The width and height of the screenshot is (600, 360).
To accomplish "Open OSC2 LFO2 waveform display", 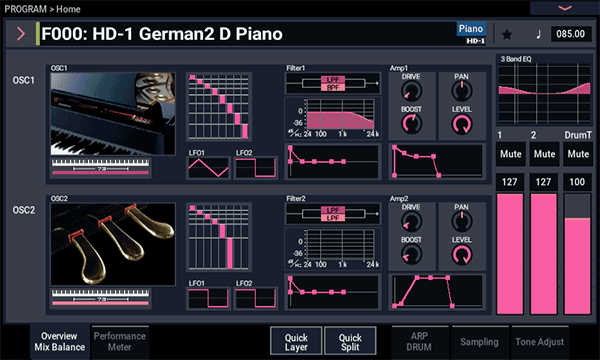I will coord(256,298).
